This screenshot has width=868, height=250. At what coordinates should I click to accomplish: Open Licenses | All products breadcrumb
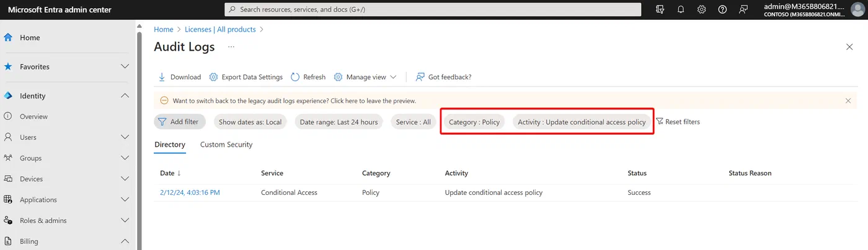click(x=220, y=29)
